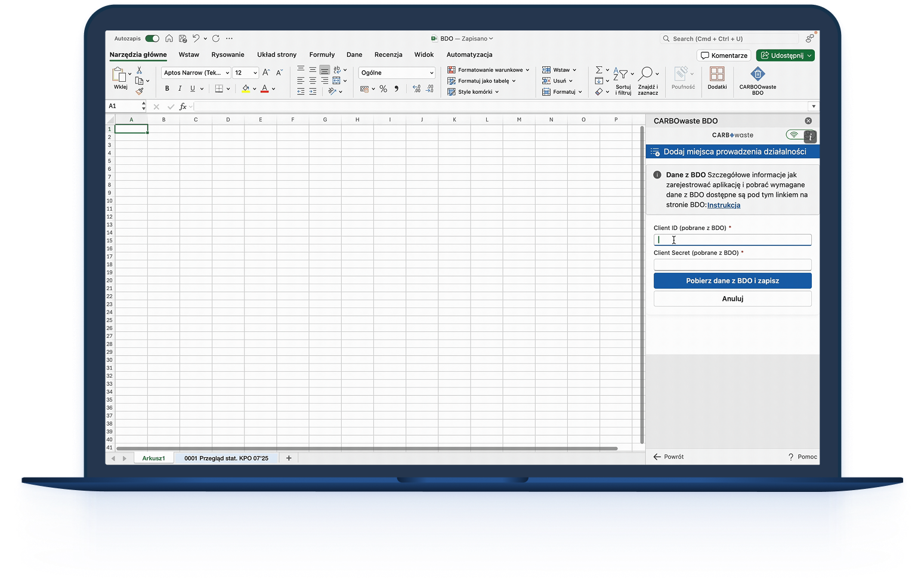The image size is (924, 588).
Task: Toggle center horizontal text alignment
Action: coord(313,81)
